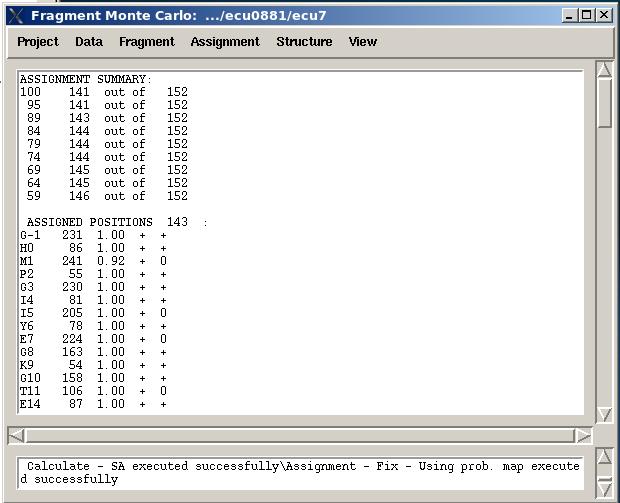The width and height of the screenshot is (620, 503).
Task: Click inside the status message log text
Action: tap(300, 473)
